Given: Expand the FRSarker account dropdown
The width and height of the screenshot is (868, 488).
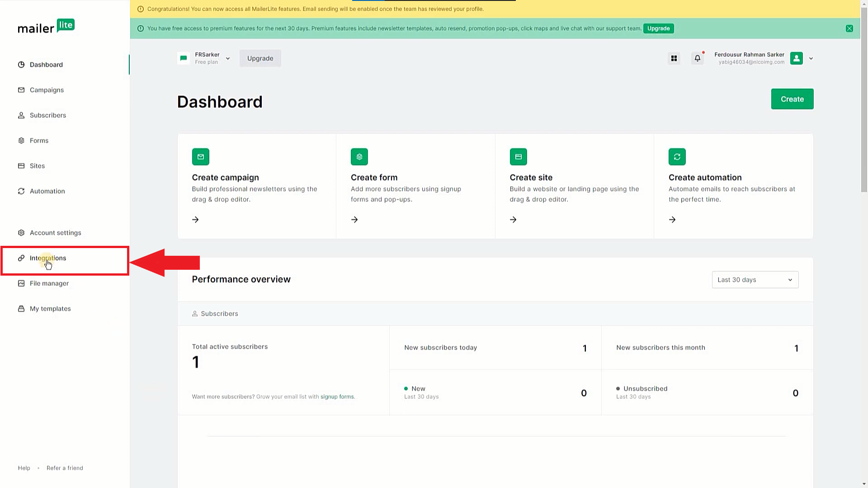Looking at the screenshot, I should tap(228, 58).
